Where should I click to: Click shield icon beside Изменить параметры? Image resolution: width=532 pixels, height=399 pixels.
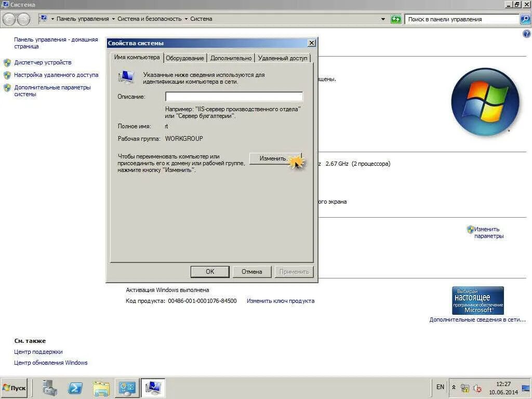[470, 230]
